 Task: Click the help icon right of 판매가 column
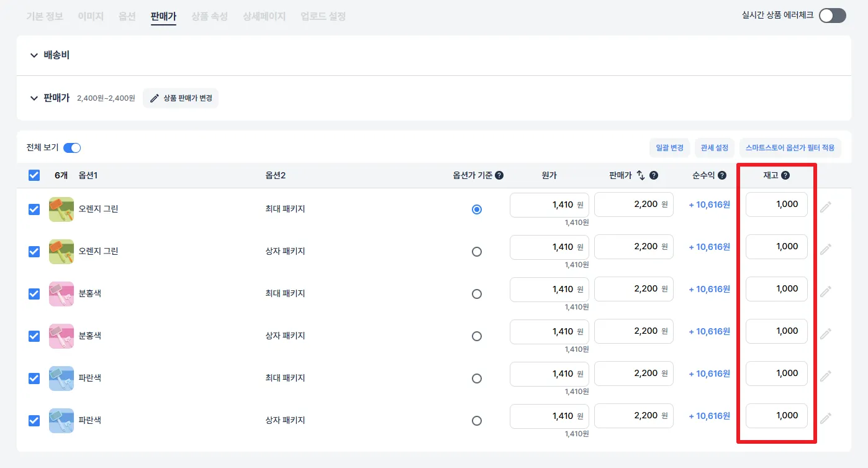click(654, 176)
